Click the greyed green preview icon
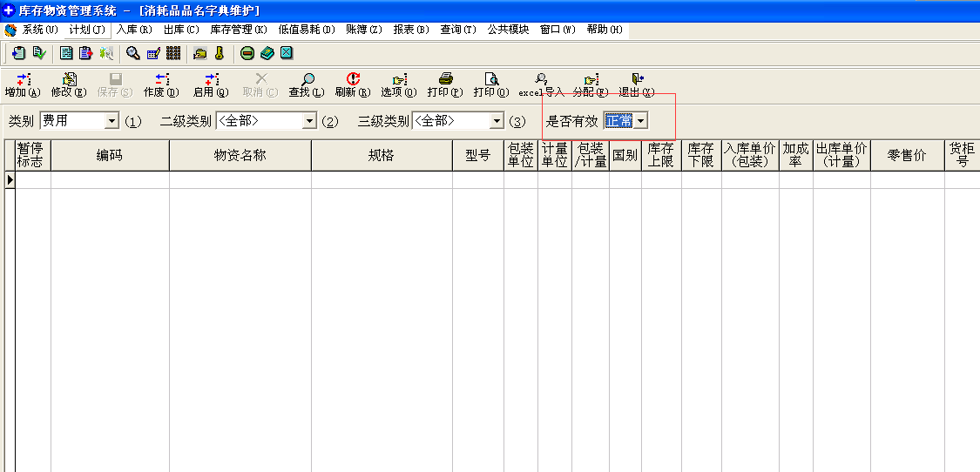The image size is (980, 472). coord(106,53)
